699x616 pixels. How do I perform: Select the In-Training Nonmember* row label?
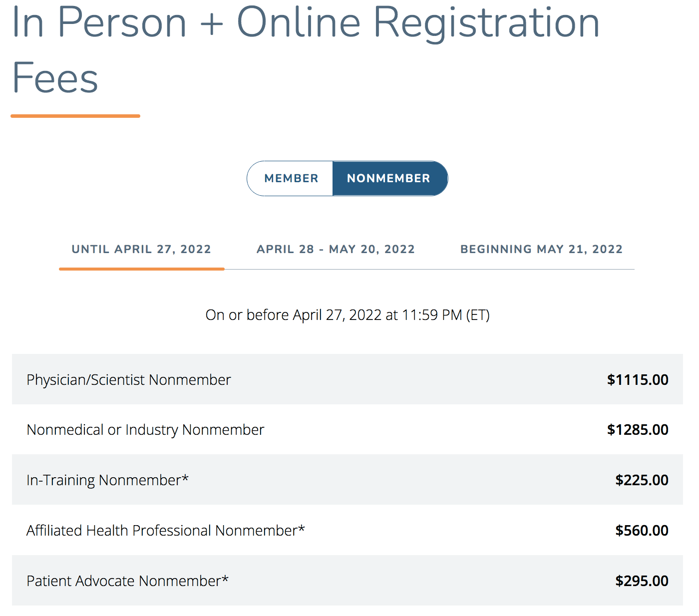click(x=107, y=480)
